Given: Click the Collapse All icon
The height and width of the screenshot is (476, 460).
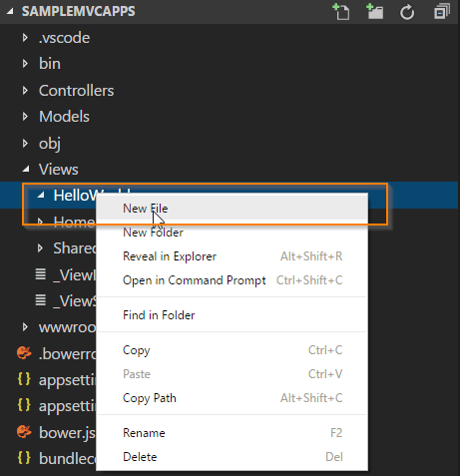Looking at the screenshot, I should [x=442, y=12].
